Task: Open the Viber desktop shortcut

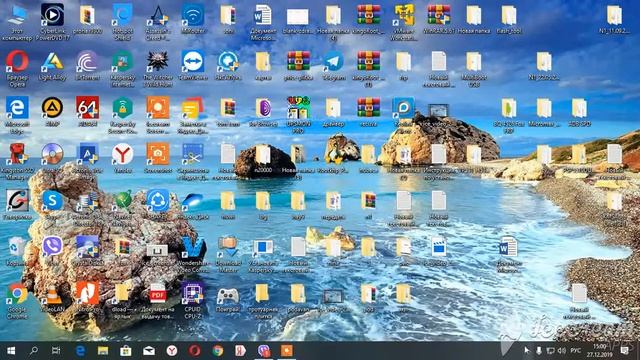Action: pyautogui.click(x=52, y=251)
